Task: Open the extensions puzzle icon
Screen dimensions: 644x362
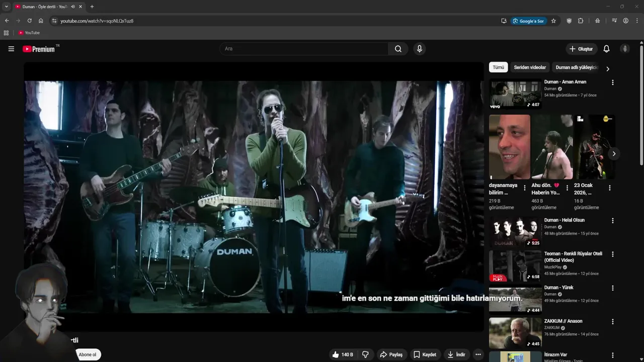Action: 581,21
